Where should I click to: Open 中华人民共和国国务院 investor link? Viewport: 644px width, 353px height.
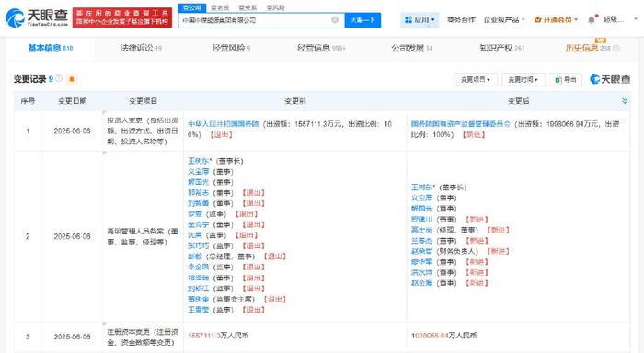[x=224, y=123]
